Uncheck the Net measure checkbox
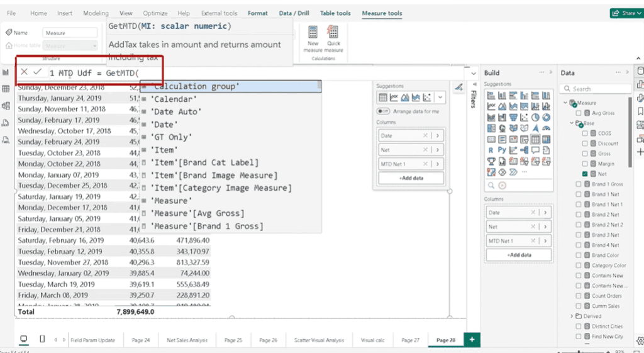This screenshot has height=353, width=644. point(585,174)
